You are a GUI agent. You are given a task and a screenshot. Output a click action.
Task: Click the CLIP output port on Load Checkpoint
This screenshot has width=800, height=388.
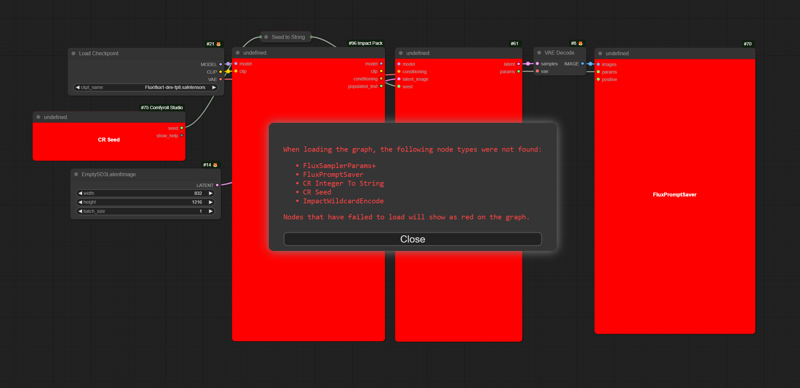pos(220,72)
